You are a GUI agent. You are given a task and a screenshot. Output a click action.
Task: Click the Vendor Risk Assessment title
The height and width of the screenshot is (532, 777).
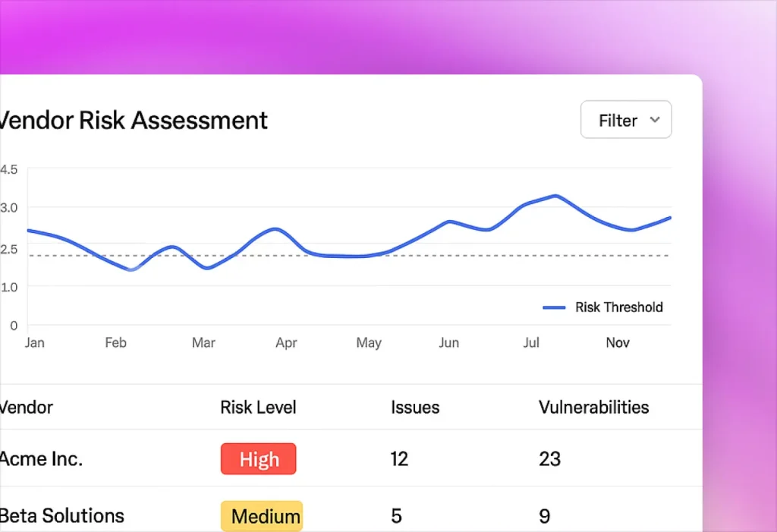point(133,120)
